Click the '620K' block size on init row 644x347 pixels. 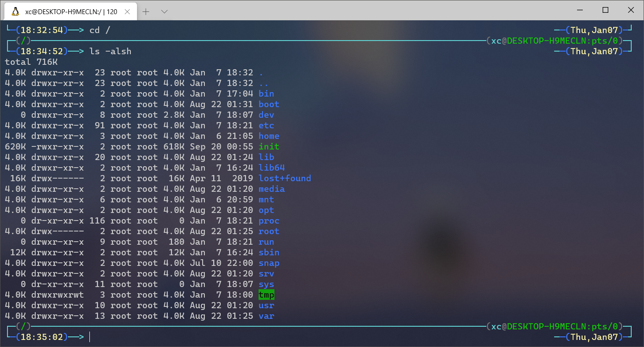[x=15, y=146]
